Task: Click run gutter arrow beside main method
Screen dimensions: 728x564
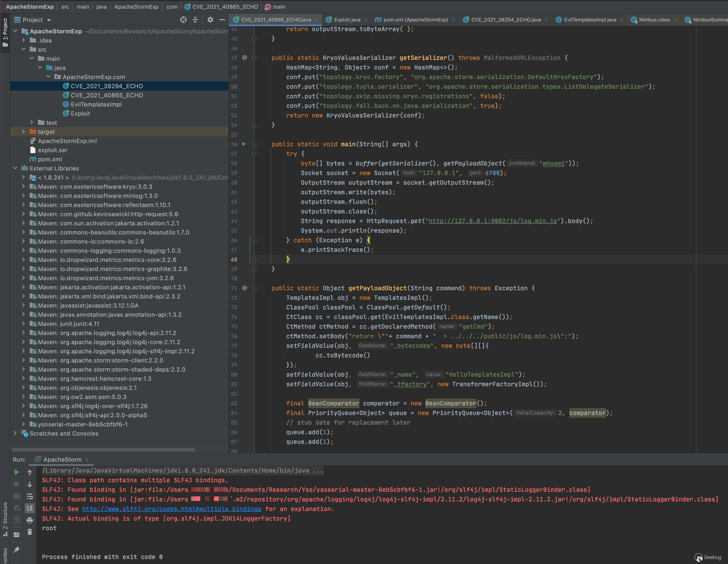Action: click(x=244, y=144)
